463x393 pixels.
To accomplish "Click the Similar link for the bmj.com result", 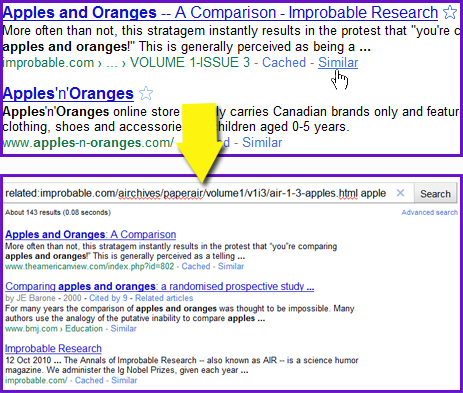I will point(124,329).
